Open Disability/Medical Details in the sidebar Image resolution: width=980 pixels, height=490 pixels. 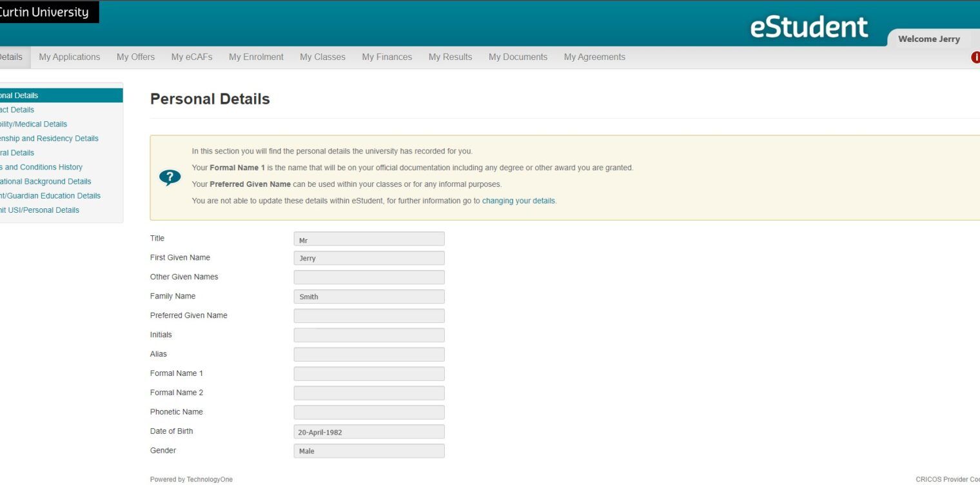pyautogui.click(x=34, y=124)
